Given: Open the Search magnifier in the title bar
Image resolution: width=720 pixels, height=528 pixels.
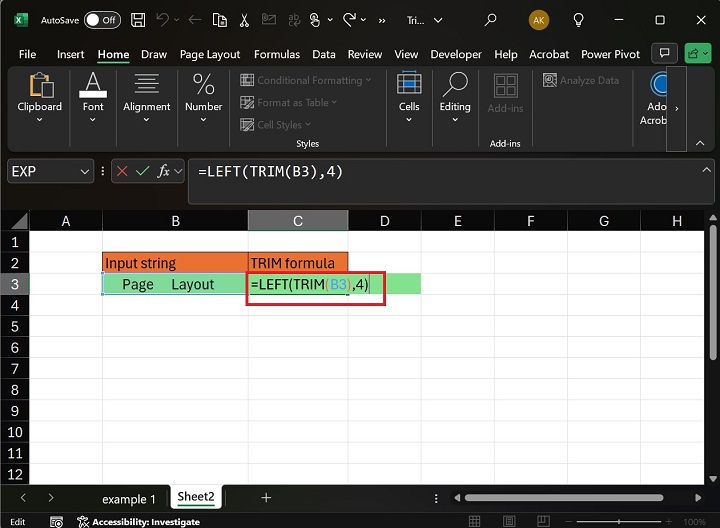Looking at the screenshot, I should coord(490,19).
